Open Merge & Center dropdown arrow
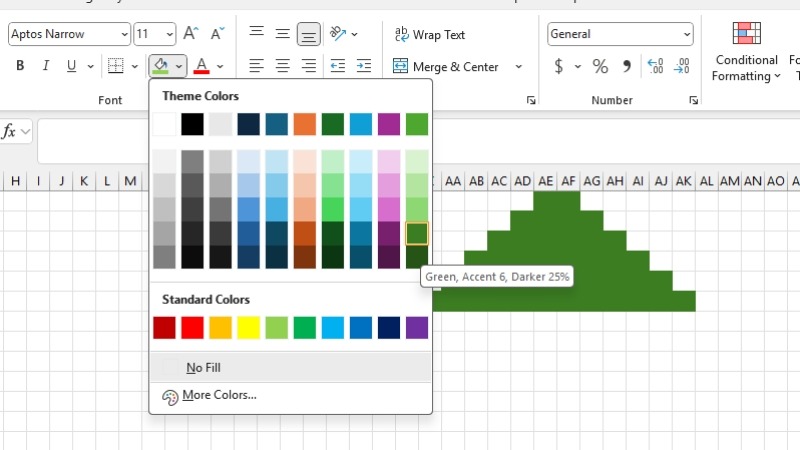Image resolution: width=800 pixels, height=450 pixels. pos(518,67)
